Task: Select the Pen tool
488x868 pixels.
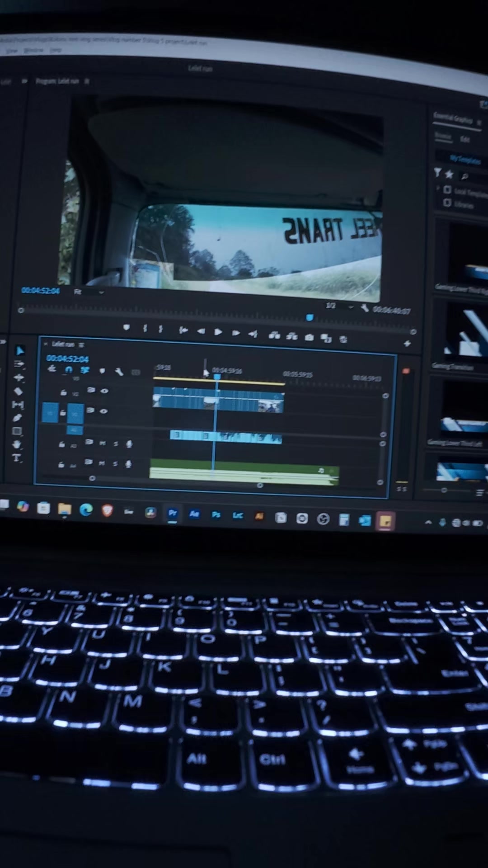Action: [17, 418]
